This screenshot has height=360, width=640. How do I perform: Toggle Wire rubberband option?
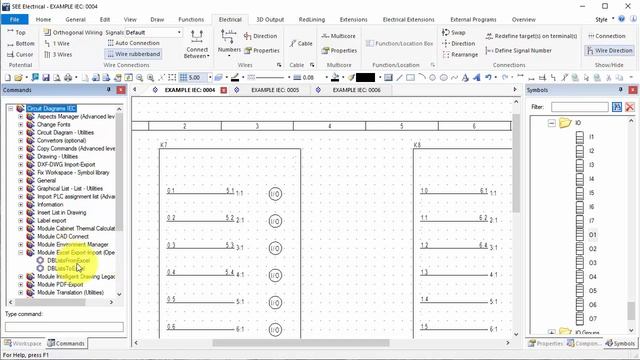[x=133, y=54]
